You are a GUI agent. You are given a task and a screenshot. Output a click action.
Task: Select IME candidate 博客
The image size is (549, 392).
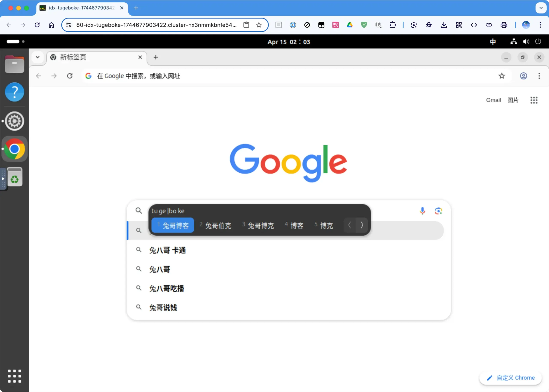294,225
